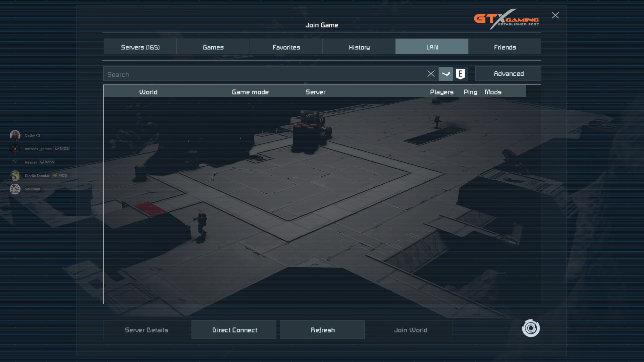Open the Friends tab
644x362 pixels.
pos(505,47)
